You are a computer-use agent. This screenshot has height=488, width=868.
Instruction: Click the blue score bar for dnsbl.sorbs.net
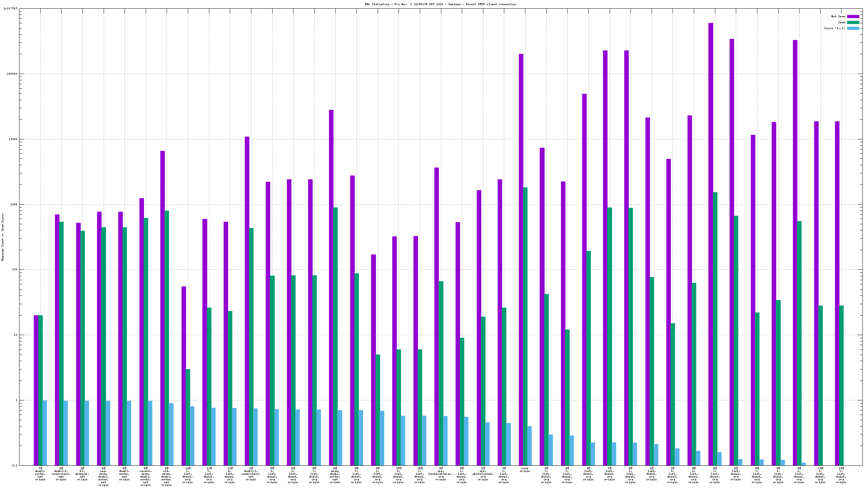[x=45, y=433]
